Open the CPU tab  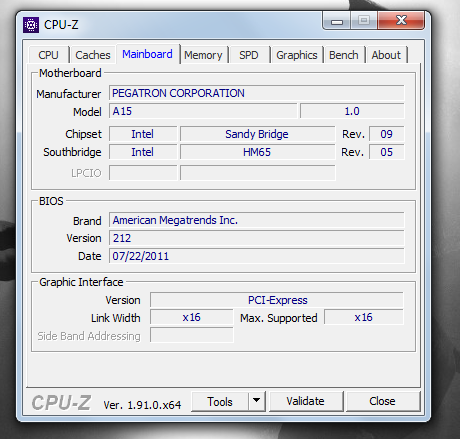point(49,55)
